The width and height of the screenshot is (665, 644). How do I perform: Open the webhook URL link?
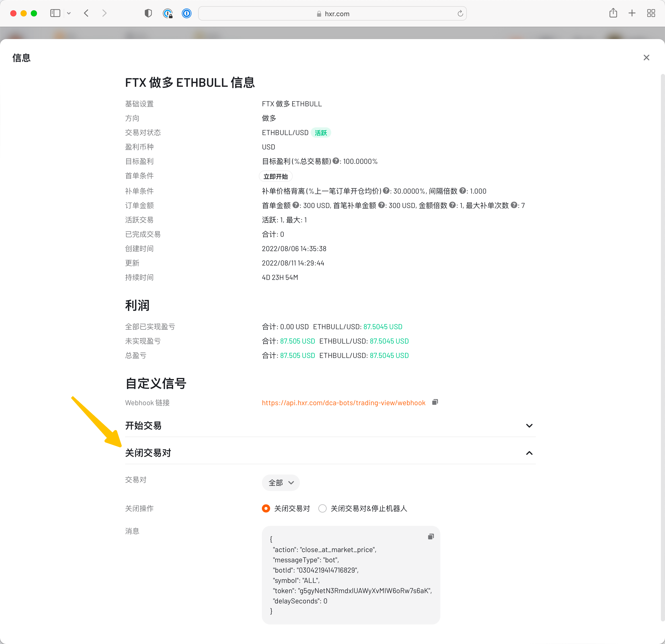coord(343,402)
